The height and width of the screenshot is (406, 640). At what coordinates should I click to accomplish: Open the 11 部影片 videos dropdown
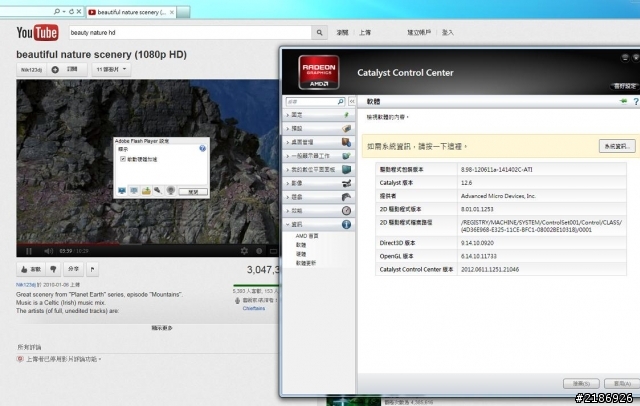click(111, 69)
